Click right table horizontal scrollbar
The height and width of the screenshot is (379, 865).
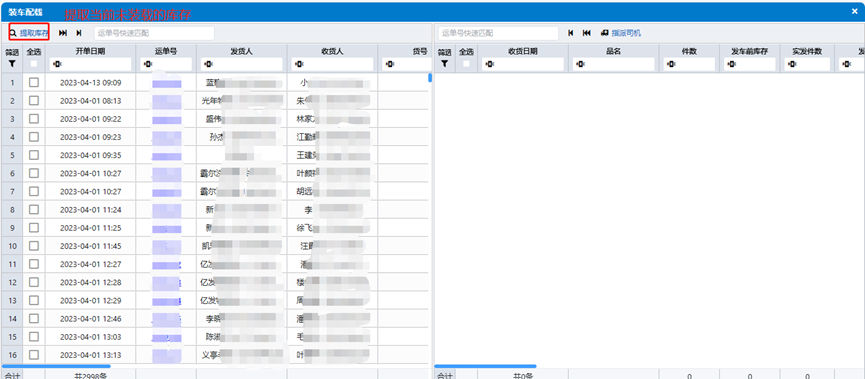point(485,366)
